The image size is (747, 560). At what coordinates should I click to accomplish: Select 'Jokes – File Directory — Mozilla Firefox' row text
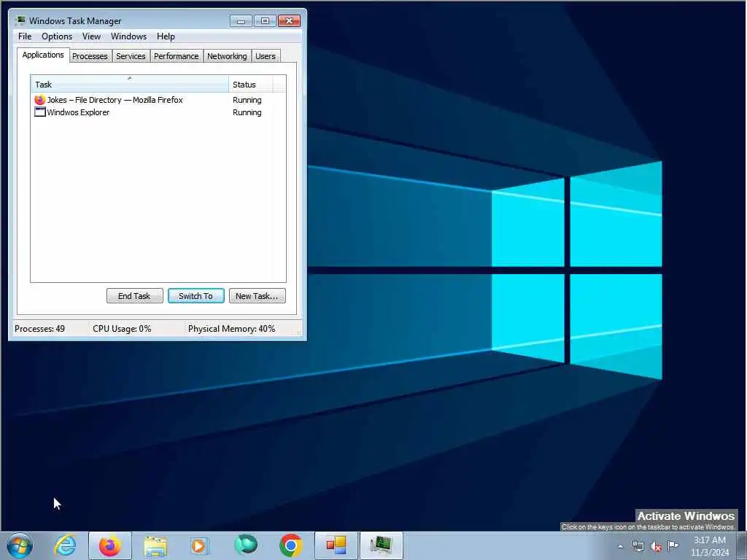pyautogui.click(x=115, y=100)
